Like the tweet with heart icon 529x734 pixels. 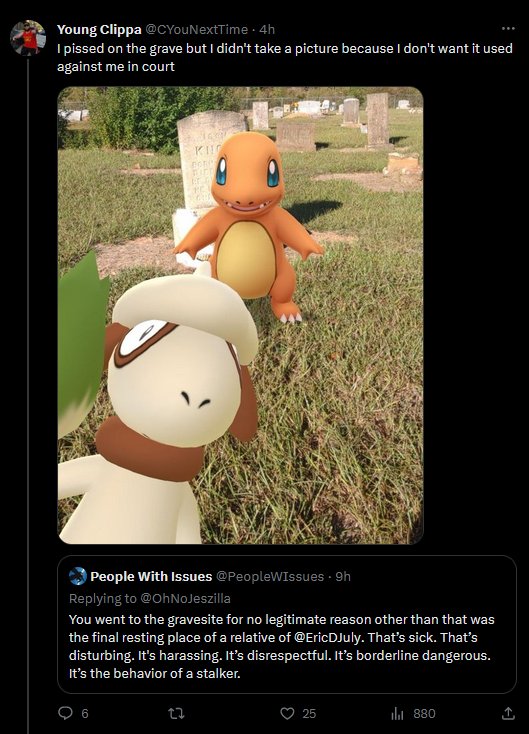point(287,713)
